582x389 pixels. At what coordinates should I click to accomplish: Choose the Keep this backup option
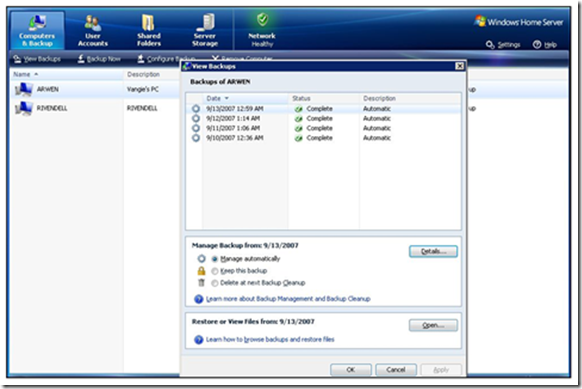pos(215,271)
